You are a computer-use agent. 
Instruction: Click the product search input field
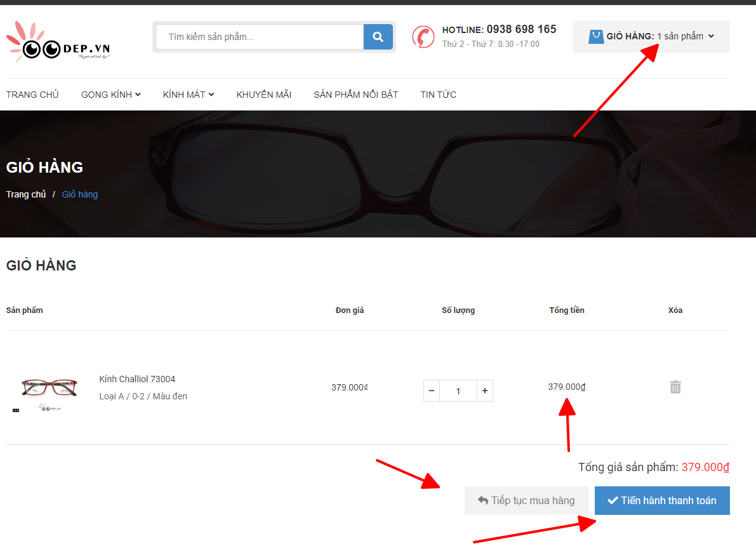click(260, 37)
